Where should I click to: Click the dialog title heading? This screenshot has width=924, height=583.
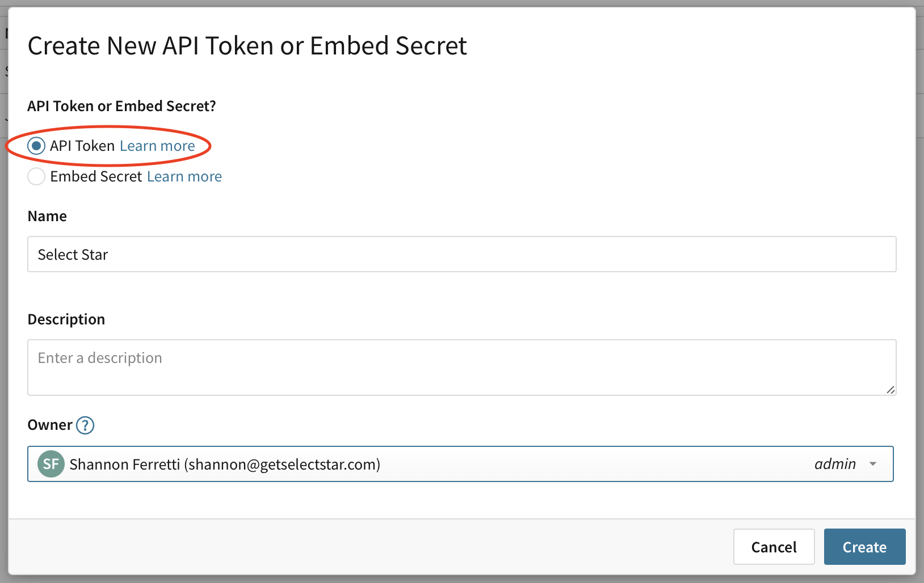coord(247,45)
